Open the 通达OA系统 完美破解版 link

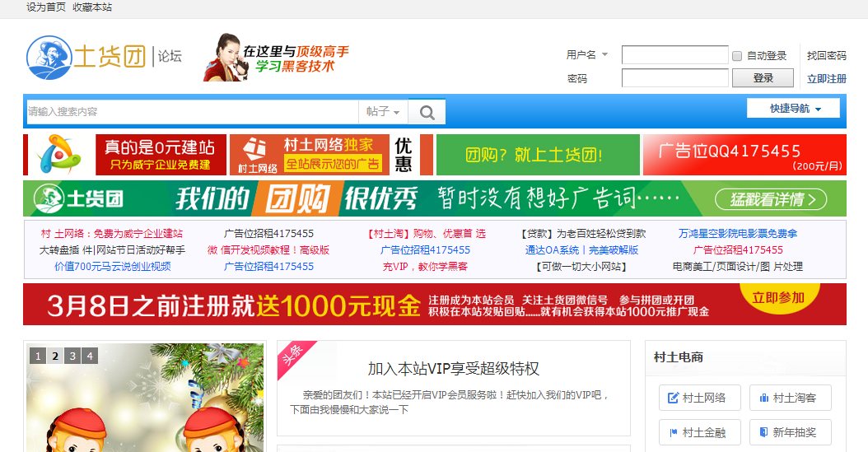(x=581, y=250)
